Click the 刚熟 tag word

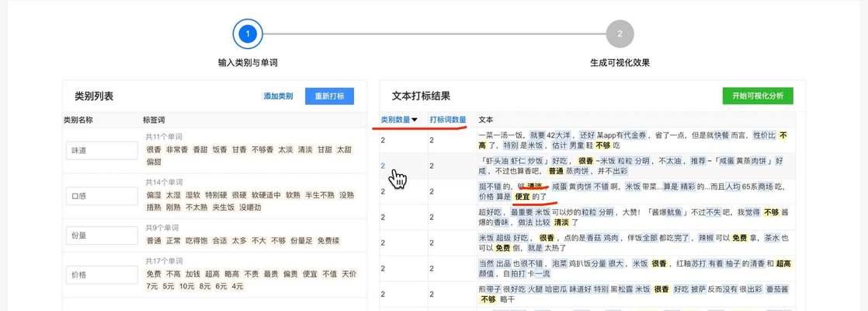tap(173, 208)
